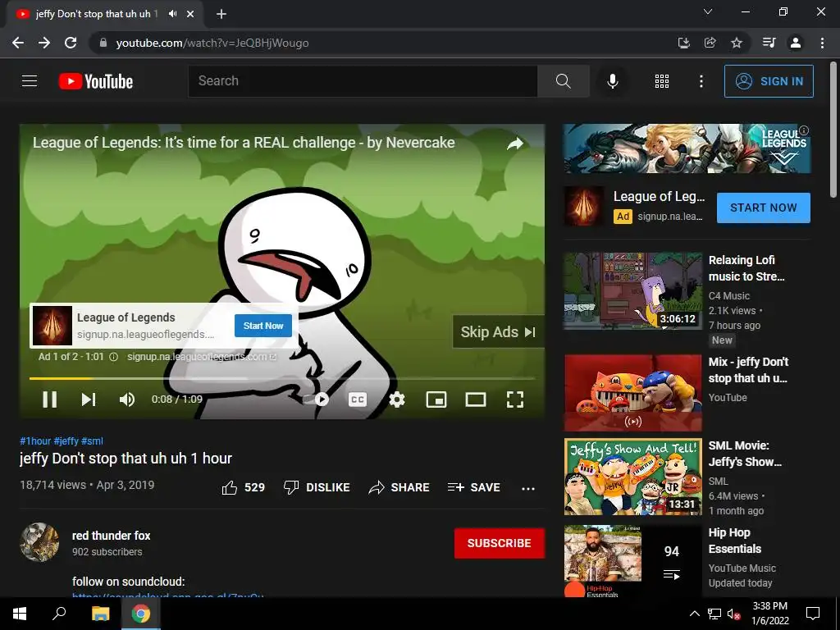The width and height of the screenshot is (840, 630).
Task: Mute tab via speaker icon on tab
Action: click(172, 14)
